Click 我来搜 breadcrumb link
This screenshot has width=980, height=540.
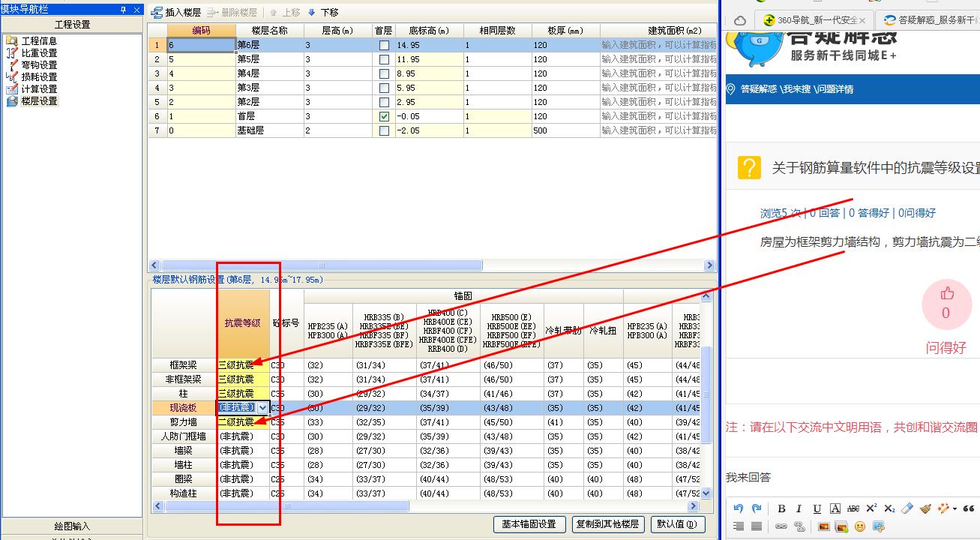coord(796,89)
